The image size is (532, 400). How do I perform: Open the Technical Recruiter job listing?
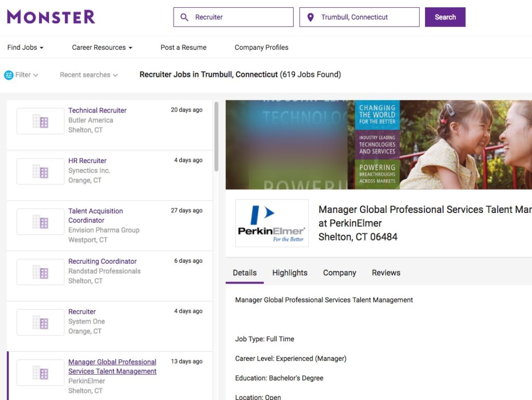pos(98,110)
